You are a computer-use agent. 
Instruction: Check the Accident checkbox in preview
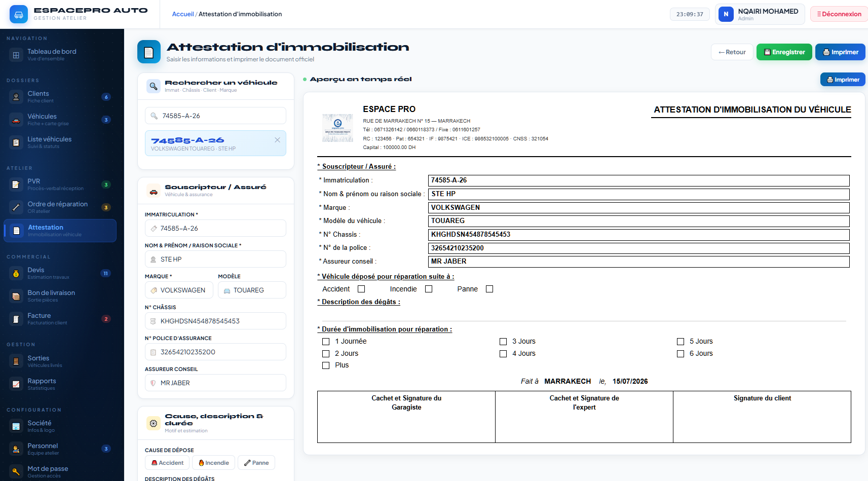361,289
